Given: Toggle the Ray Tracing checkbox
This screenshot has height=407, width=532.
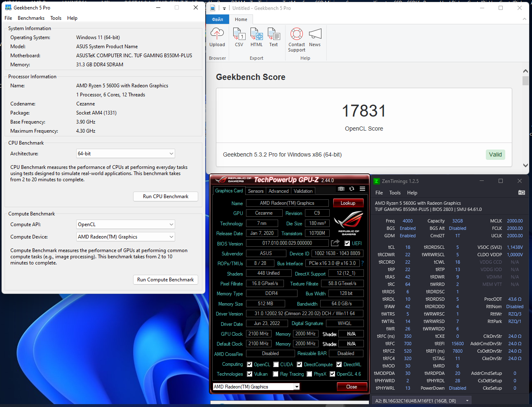Looking at the screenshot, I should click(276, 374).
